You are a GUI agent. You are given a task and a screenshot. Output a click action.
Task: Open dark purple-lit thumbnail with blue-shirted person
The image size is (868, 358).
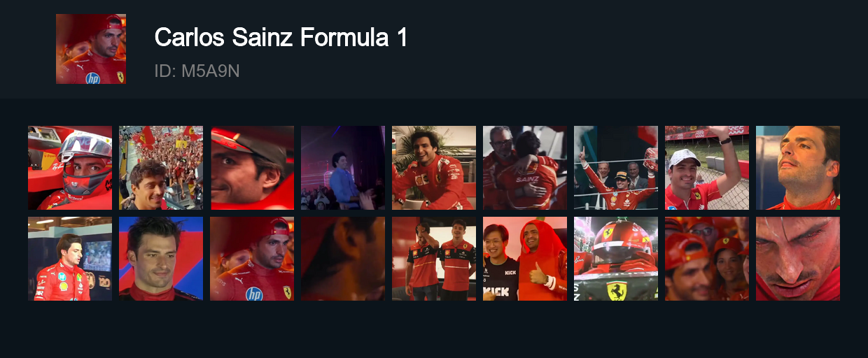click(343, 168)
